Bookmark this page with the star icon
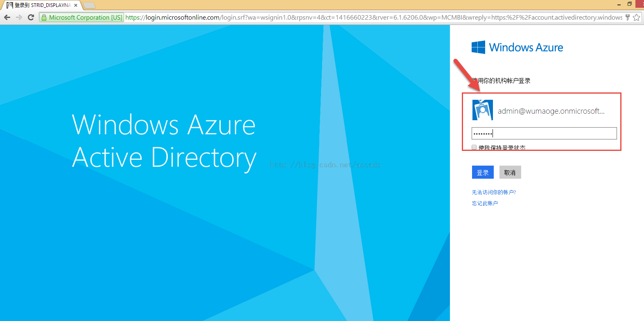This screenshot has height=321, width=644. coord(636,17)
